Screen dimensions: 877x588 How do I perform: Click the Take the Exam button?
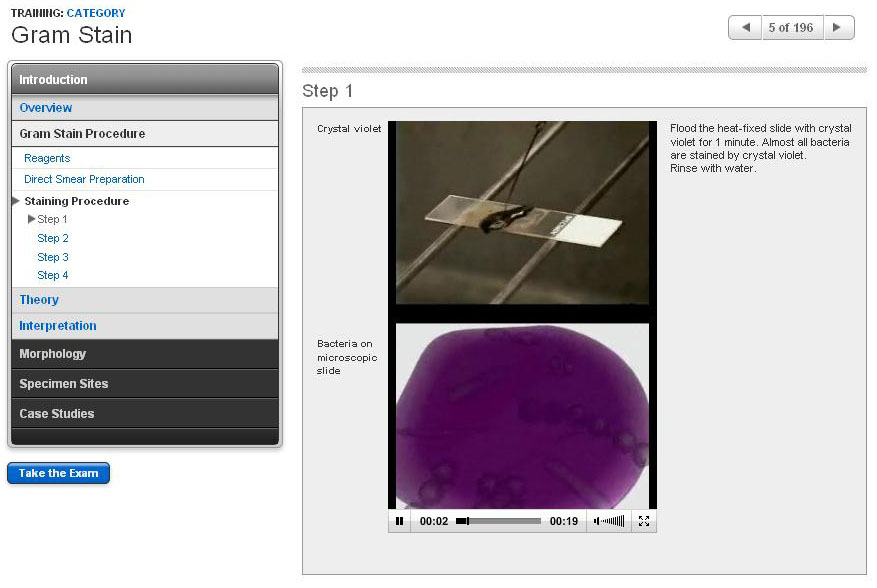click(58, 473)
